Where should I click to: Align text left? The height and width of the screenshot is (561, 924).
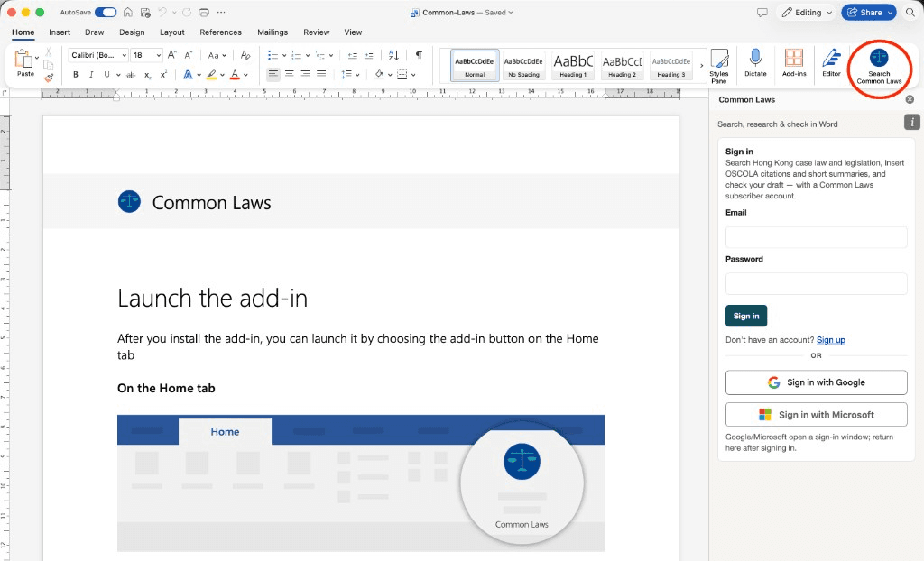click(273, 74)
